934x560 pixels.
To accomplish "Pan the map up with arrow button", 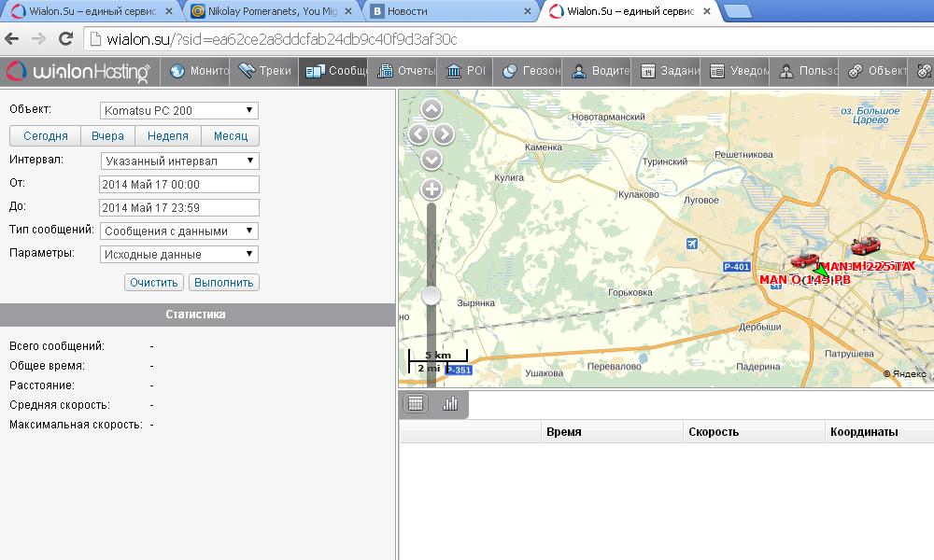I will [432, 109].
